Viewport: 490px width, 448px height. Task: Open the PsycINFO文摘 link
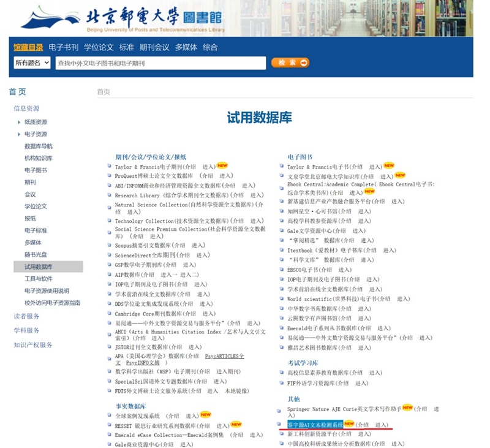[x=143, y=363]
